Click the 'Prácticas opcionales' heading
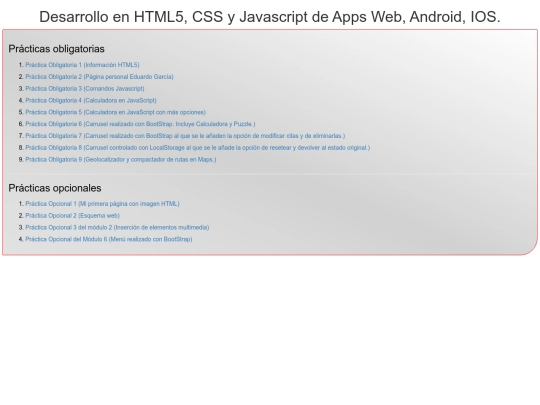Screen dimensions: 540x405 [x=55, y=188]
